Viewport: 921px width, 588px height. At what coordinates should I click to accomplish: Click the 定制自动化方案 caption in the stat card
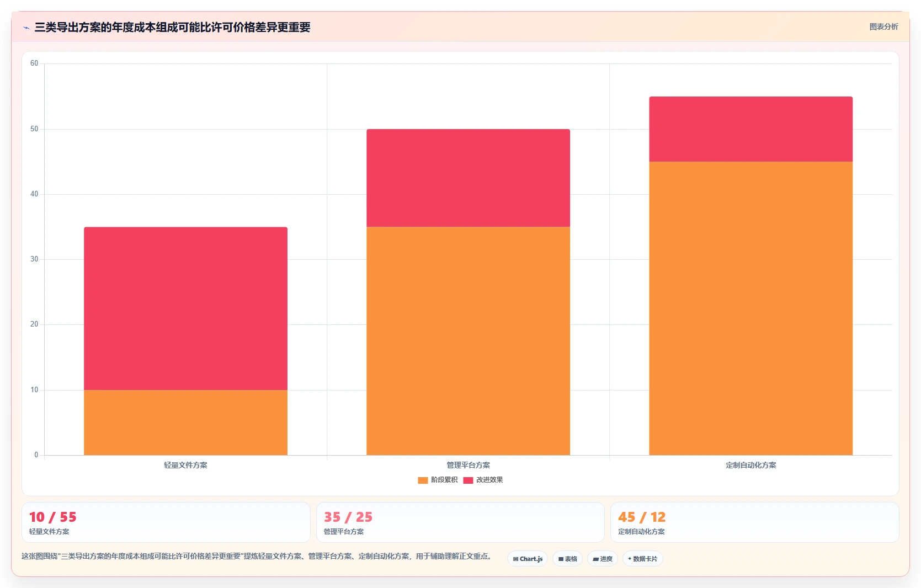pos(641,532)
